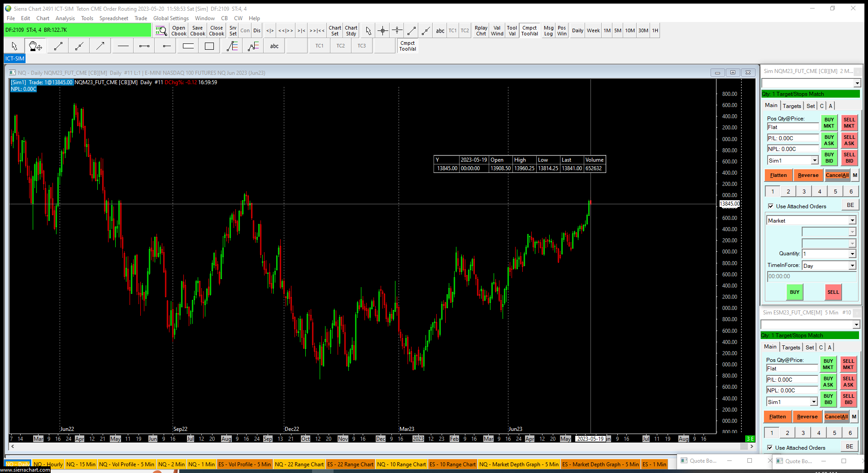
Task: Select attached order config 2 in NQM23 window
Action: point(788,191)
